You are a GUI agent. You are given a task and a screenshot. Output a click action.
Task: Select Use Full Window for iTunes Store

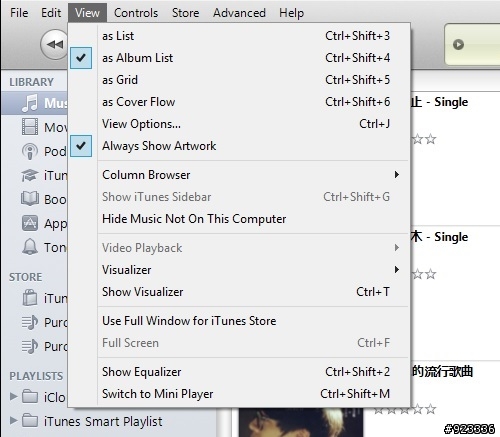coord(246,321)
